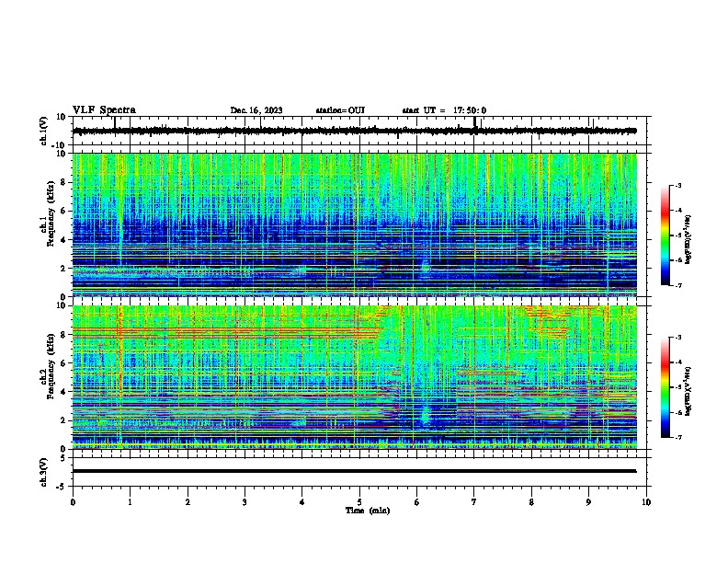Click the ch.2 colorbar log(PSD) label
This screenshot has height=563, width=728.
(688, 391)
